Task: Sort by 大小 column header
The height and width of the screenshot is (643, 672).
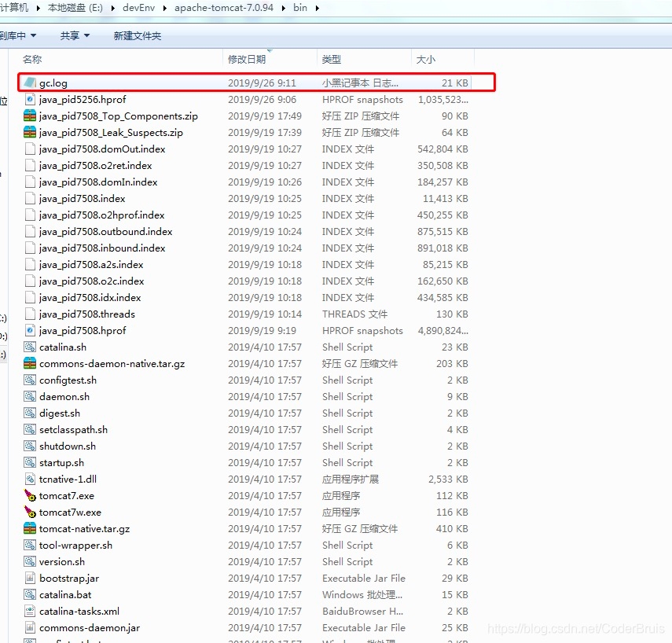Action: coord(425,59)
